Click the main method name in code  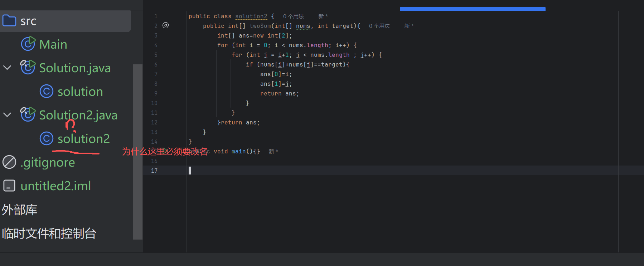tap(238, 152)
